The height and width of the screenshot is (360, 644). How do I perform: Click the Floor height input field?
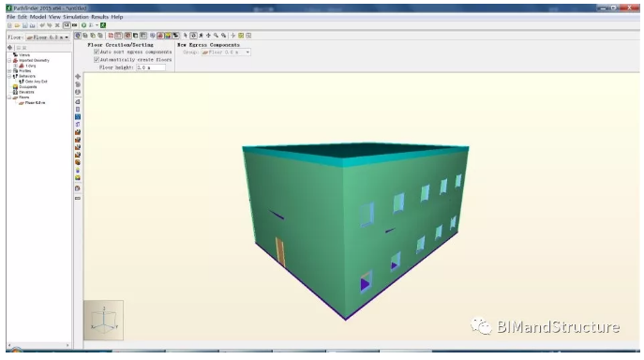pyautogui.click(x=151, y=67)
